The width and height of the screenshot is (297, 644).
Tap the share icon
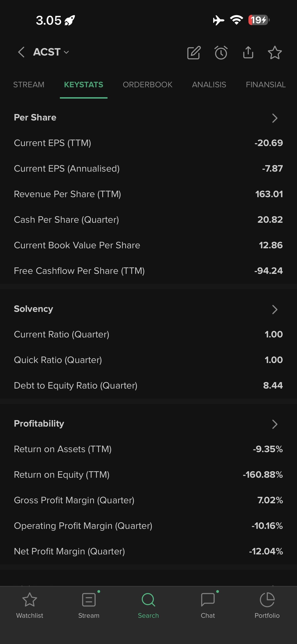click(248, 53)
